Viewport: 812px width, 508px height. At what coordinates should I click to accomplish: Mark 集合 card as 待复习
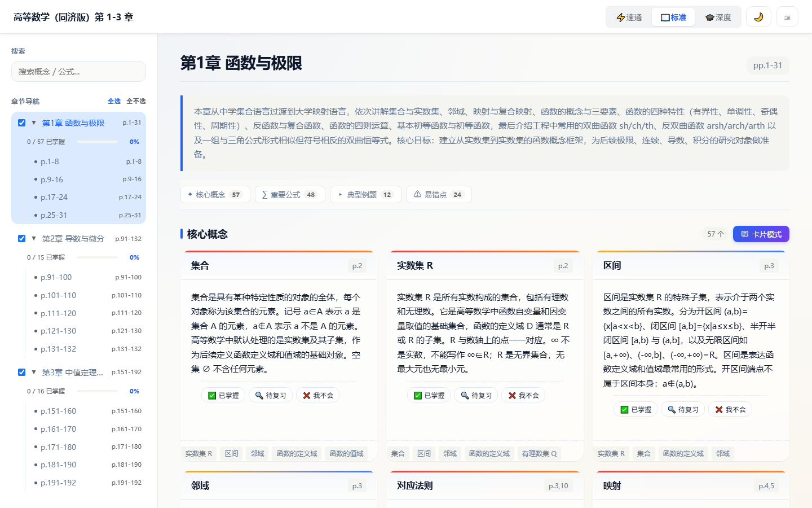[271, 395]
